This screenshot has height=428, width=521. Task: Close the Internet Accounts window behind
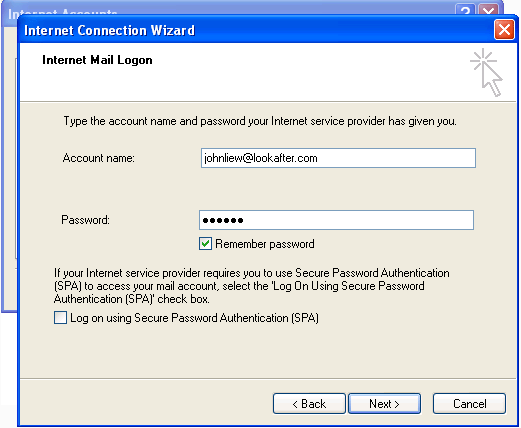pos(489,9)
